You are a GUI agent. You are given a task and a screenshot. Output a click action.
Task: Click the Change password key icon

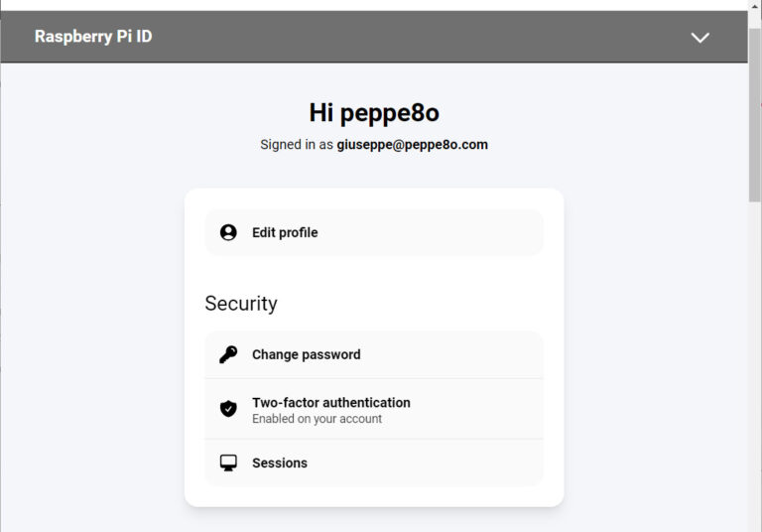point(228,354)
